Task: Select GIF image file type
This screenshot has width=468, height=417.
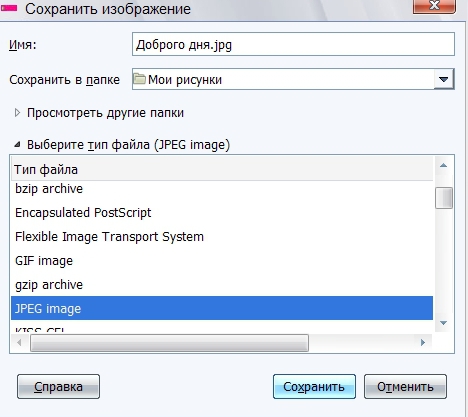Action: 222,260
